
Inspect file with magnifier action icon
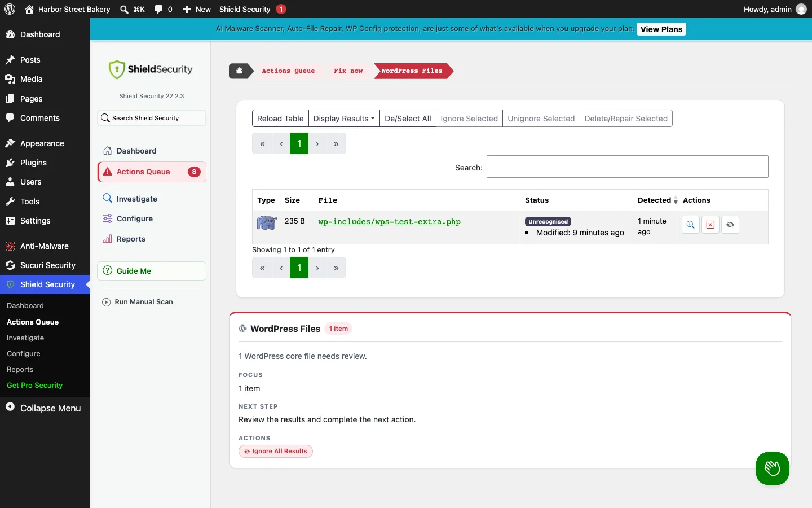690,225
